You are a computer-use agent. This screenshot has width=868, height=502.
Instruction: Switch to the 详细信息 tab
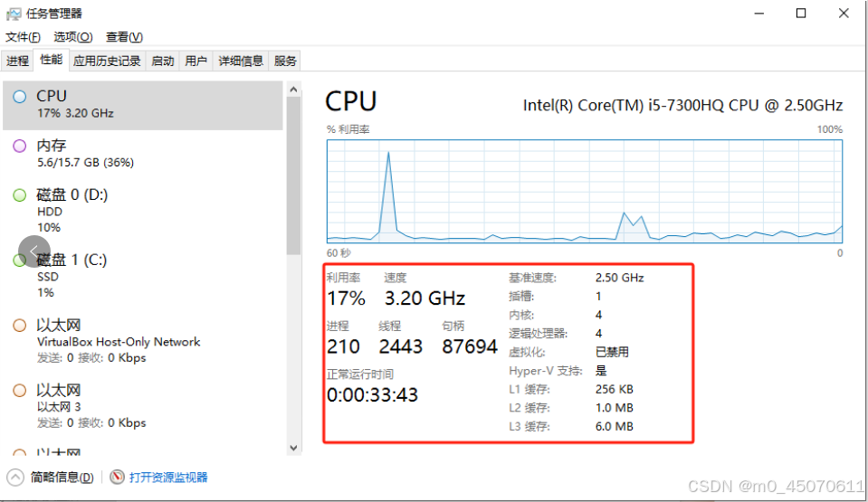241,61
